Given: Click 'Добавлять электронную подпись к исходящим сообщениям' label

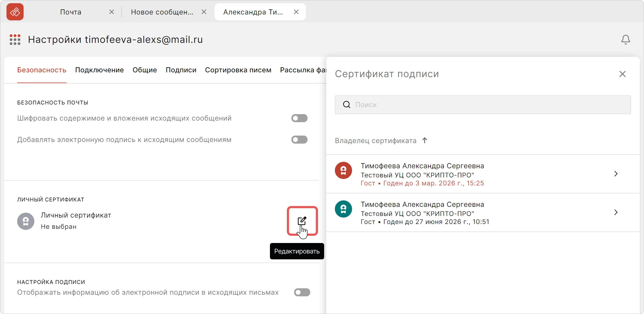Looking at the screenshot, I should pos(124,140).
